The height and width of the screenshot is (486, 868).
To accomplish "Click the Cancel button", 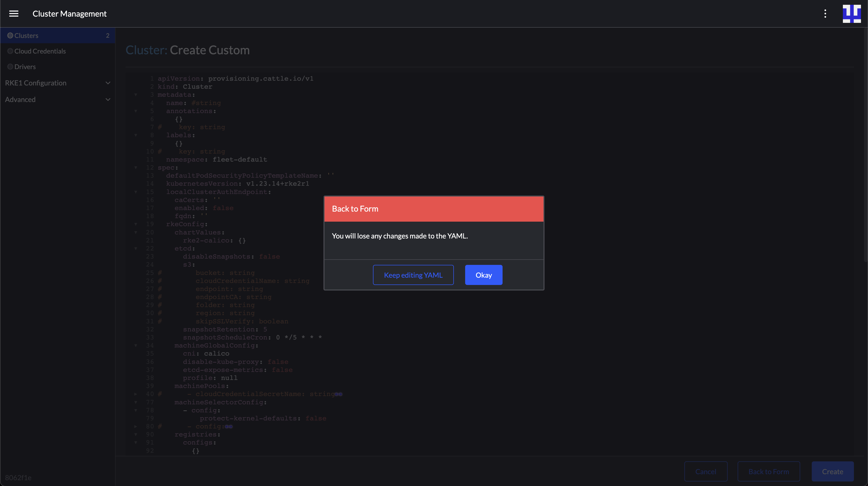I will 706,471.
